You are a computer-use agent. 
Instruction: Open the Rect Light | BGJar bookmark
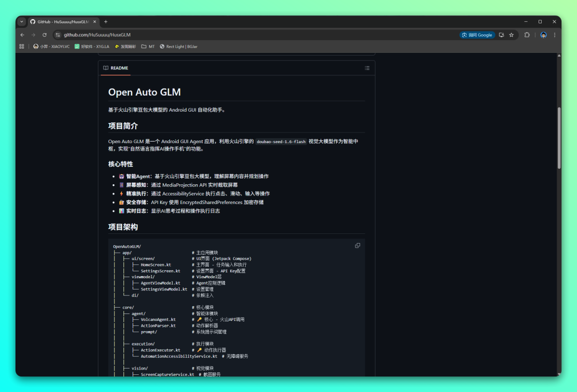pos(178,46)
